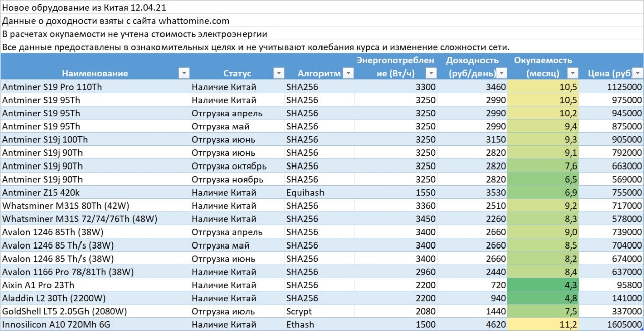Select status cell 'Отгрузка июль'
Viewport: 644px width, 331px height.
pyautogui.click(x=237, y=311)
